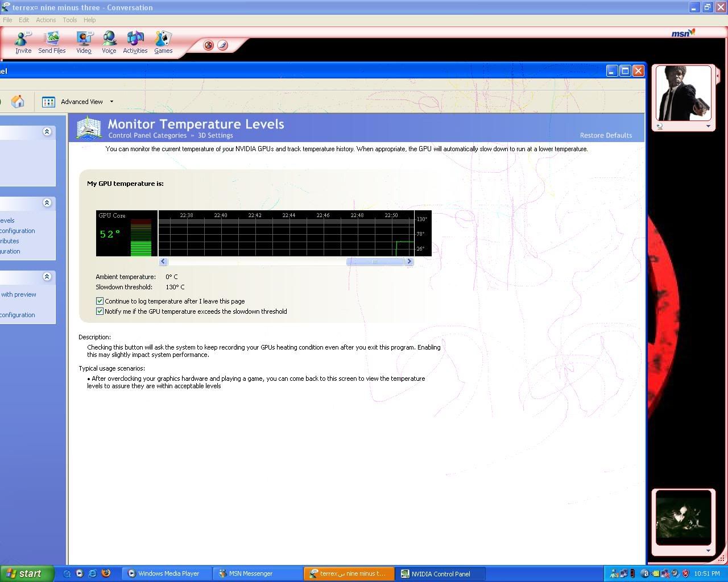Open Send Files in the conversation toolbar
The width and height of the screenshot is (728, 582).
tap(52, 42)
